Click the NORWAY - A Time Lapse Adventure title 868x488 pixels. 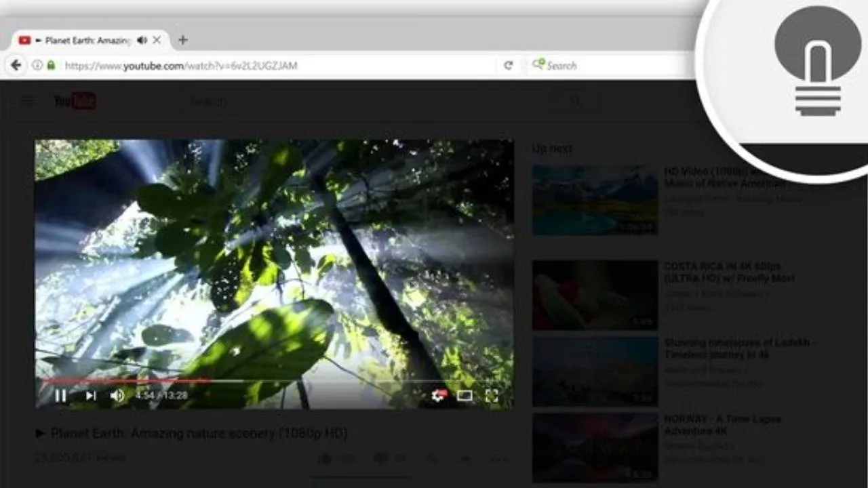723,425
